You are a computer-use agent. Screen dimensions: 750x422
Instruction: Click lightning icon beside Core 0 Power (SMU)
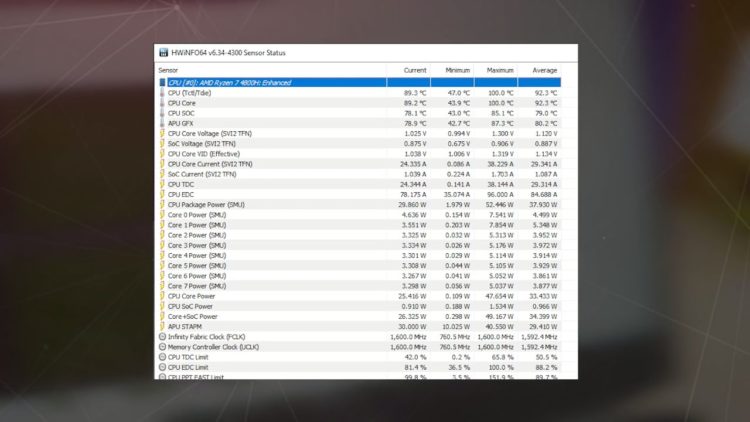pos(162,215)
